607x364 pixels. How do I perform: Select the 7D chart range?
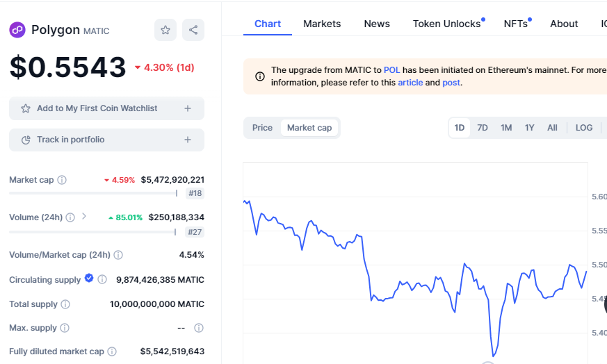point(483,128)
